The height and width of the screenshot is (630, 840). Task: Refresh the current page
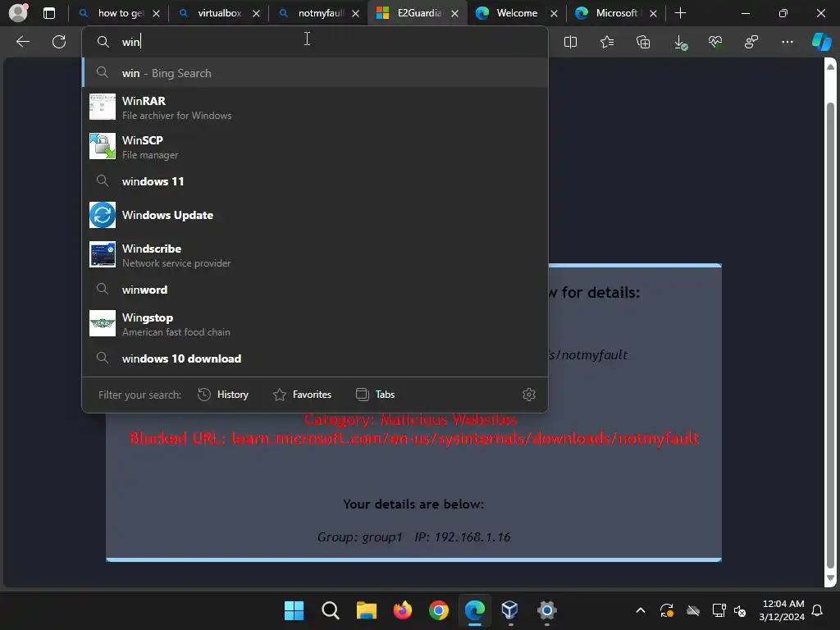[59, 42]
